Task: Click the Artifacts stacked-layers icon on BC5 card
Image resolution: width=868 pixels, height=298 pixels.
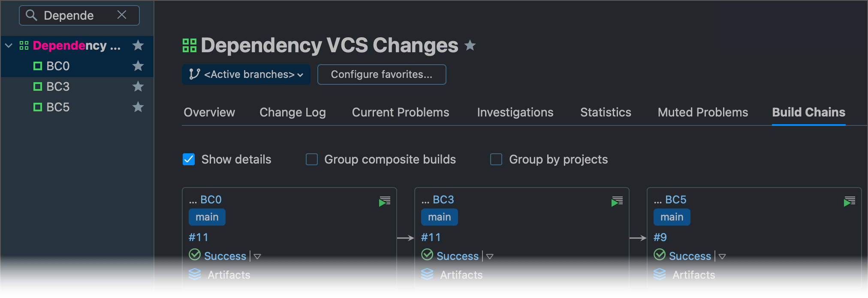Action: (659, 274)
